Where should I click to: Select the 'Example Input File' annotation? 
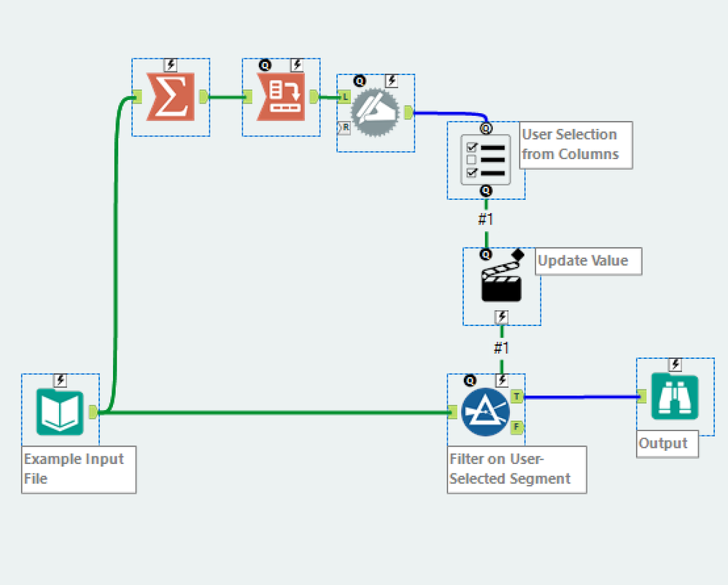(79, 470)
